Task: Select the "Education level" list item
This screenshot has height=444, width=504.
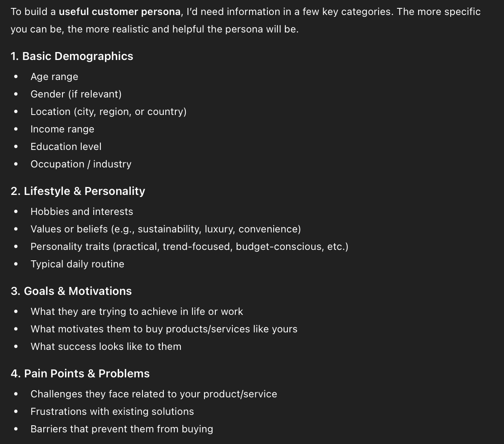Action: click(x=66, y=147)
